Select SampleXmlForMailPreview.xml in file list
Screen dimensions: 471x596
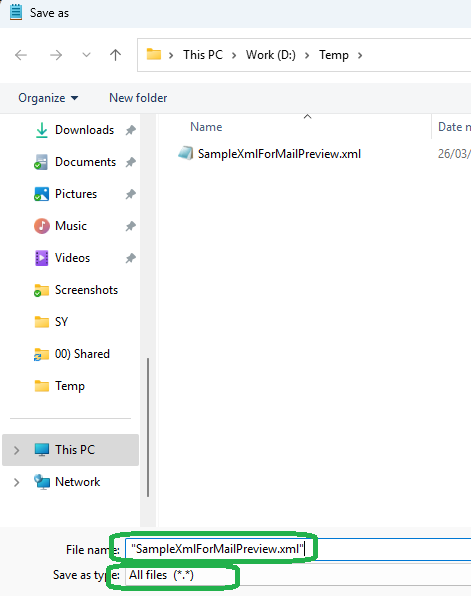point(279,154)
